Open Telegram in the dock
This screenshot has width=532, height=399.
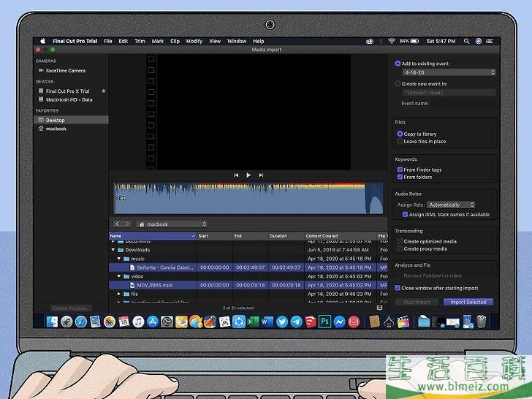(296, 322)
